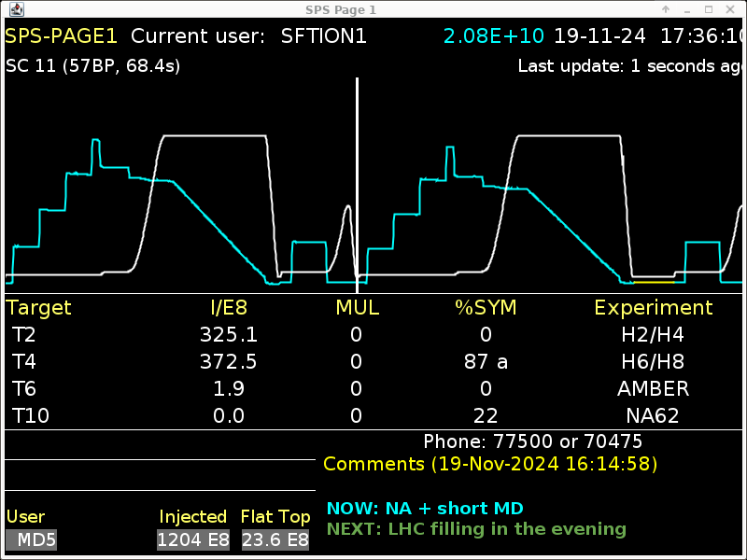Click the %SYM column header
This screenshot has width=747, height=560.
(x=485, y=308)
